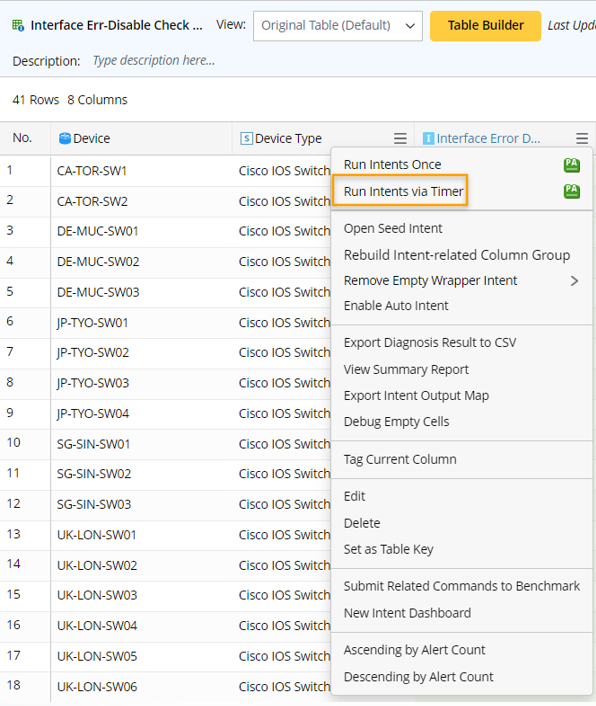Screen dimensions: 596x706
Task: Select Tag Current Column option
Action: 400,460
